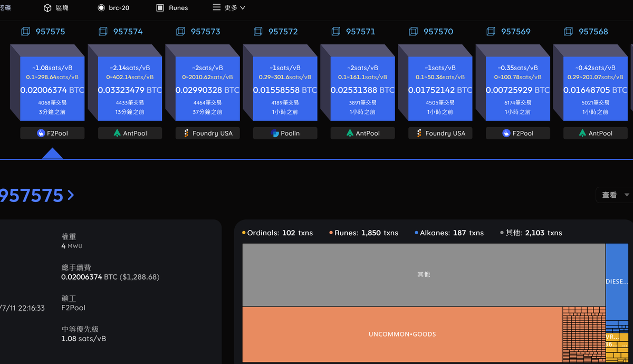Click the 其他: 2,103 txns legend

click(x=531, y=233)
